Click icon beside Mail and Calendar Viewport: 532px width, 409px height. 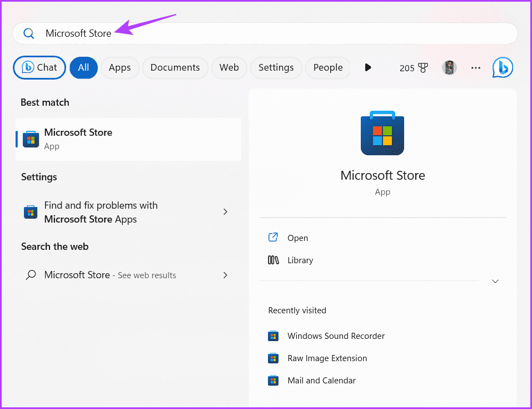[273, 381]
